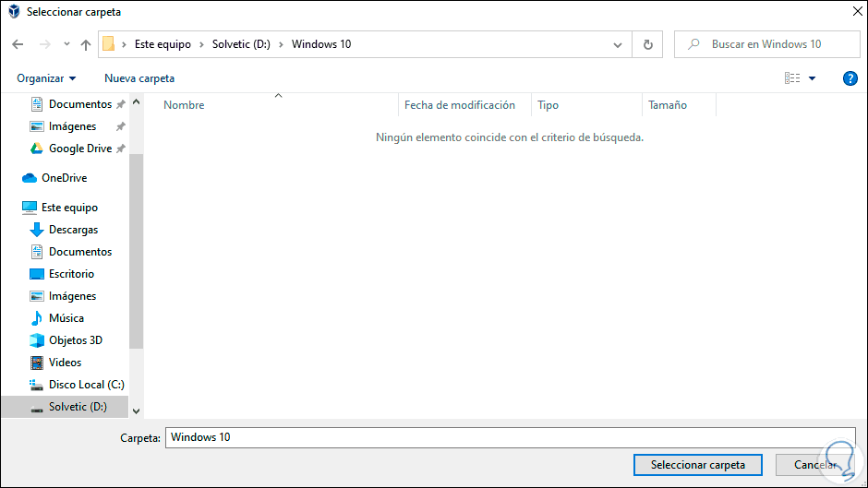Go back using the left arrow
This screenshot has height=488, width=868.
(x=18, y=44)
